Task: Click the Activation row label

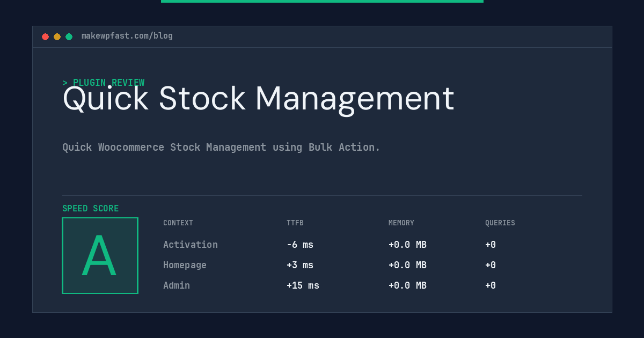Action: coord(191,245)
